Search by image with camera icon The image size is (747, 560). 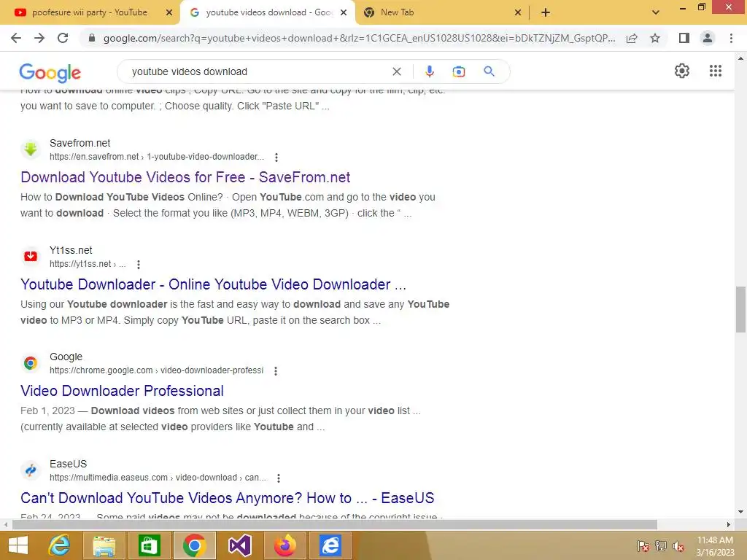pos(459,71)
